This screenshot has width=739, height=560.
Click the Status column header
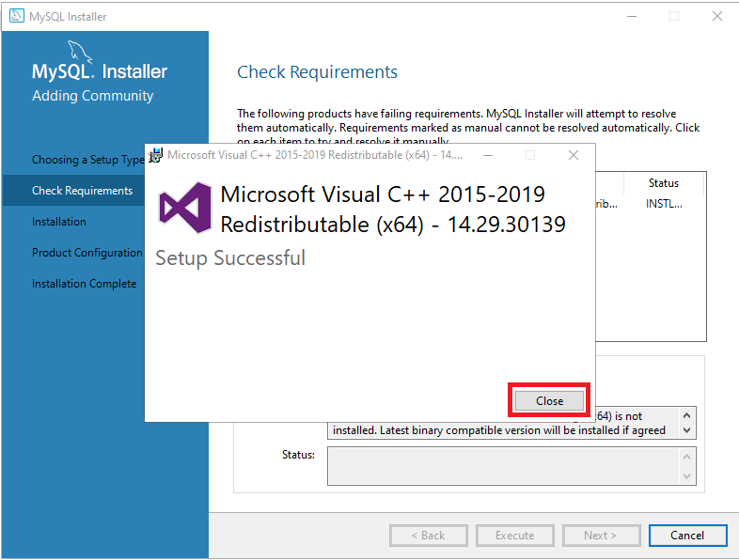click(663, 183)
